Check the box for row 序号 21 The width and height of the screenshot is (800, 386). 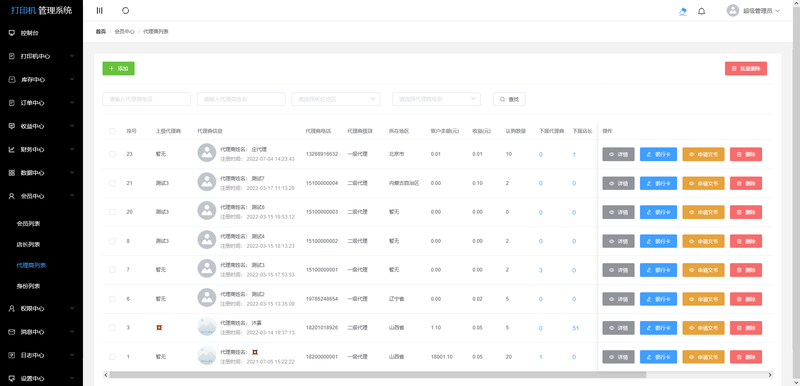click(x=112, y=183)
